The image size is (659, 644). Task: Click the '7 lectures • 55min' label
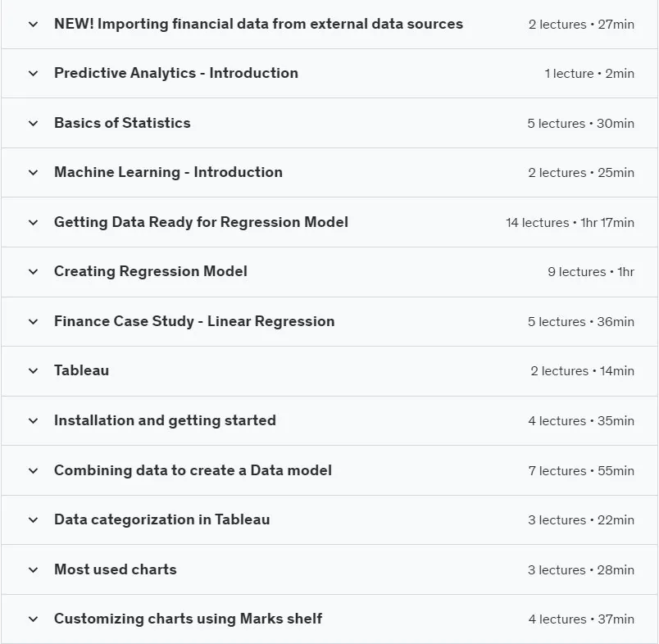pyautogui.click(x=581, y=471)
